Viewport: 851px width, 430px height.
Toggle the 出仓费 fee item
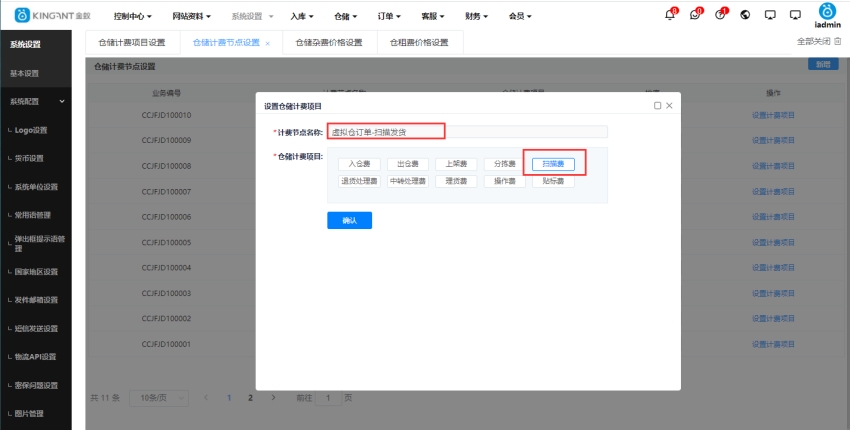408,164
